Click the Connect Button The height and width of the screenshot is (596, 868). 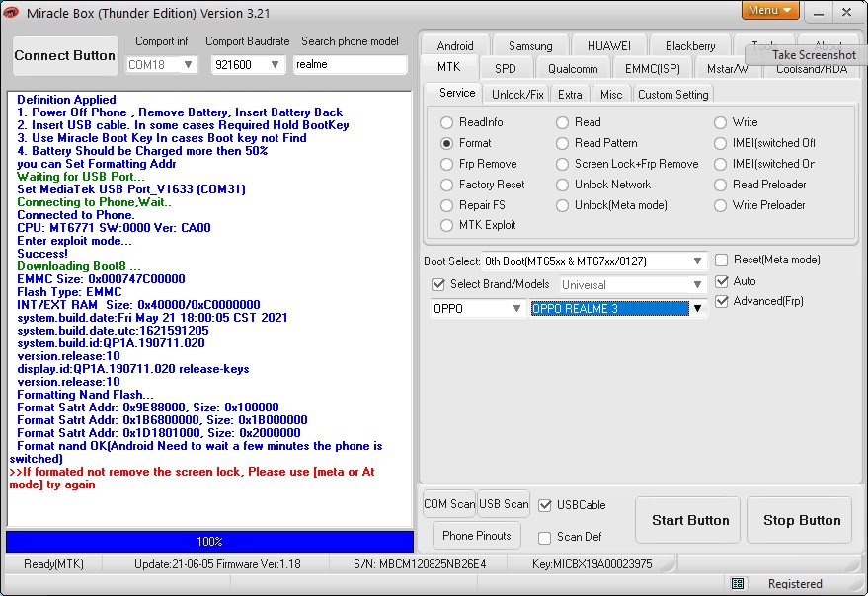65,56
